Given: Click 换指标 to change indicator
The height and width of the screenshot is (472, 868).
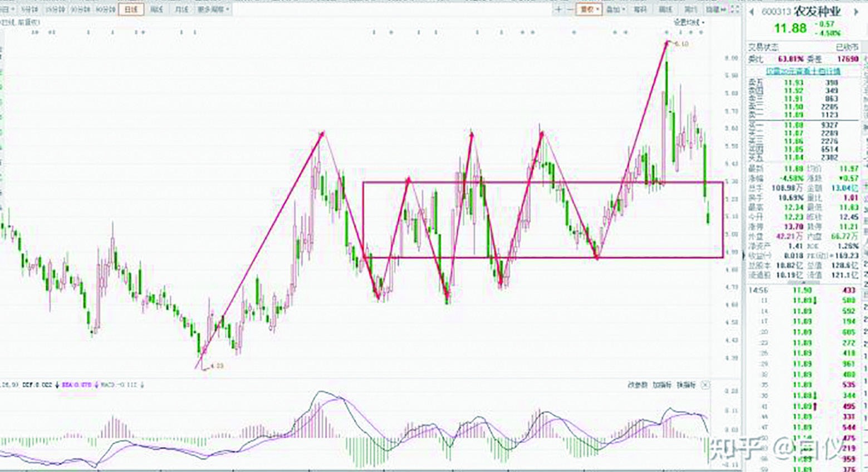Looking at the screenshot, I should [686, 385].
